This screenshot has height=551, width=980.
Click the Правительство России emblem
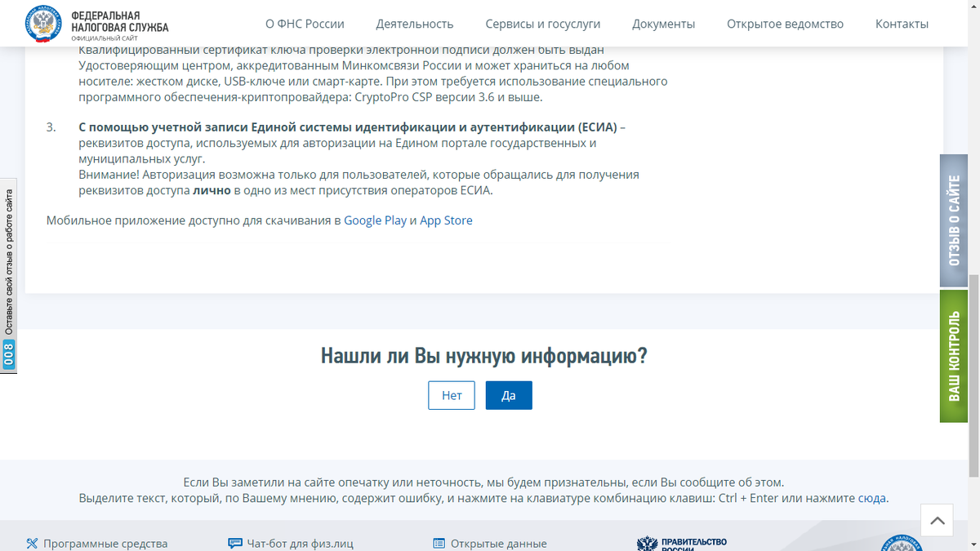[x=648, y=542]
